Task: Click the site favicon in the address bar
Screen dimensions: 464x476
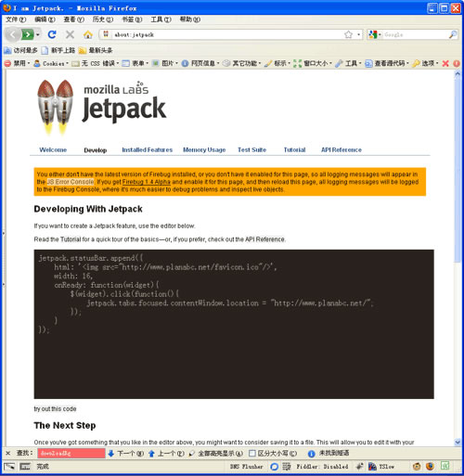Action: coord(106,34)
